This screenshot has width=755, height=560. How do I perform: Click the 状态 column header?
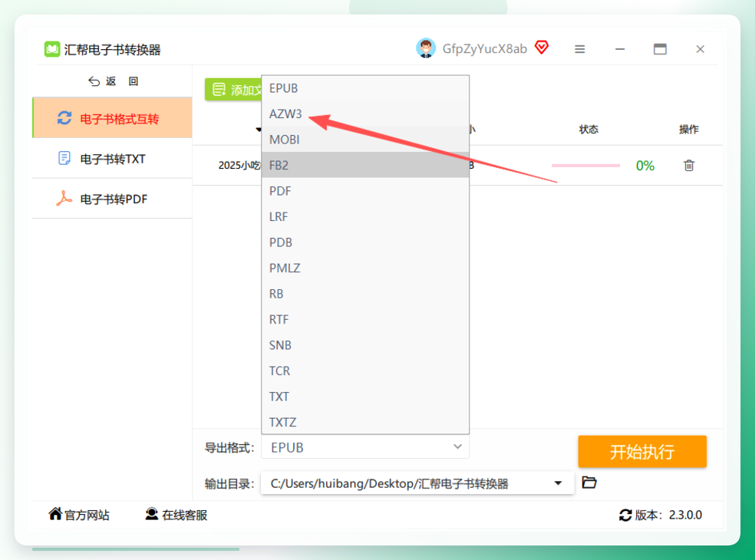tap(589, 129)
